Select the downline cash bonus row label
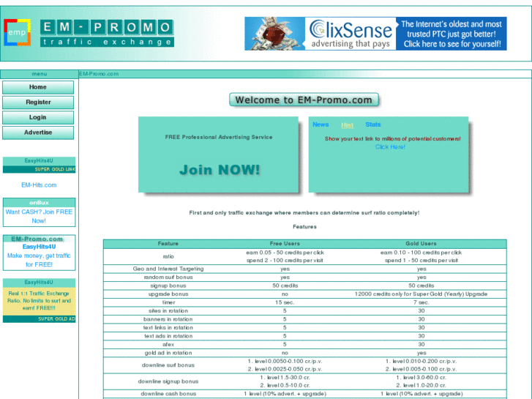This screenshot has height=399, width=532. pos(168,394)
